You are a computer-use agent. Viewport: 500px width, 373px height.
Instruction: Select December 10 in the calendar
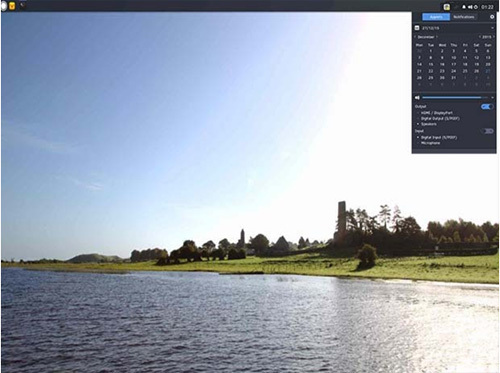pos(453,58)
